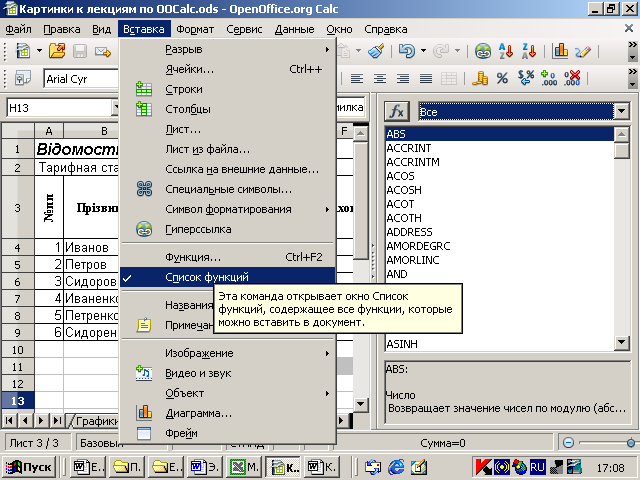Insert chart using the toolbar chart icon

(x=560, y=51)
